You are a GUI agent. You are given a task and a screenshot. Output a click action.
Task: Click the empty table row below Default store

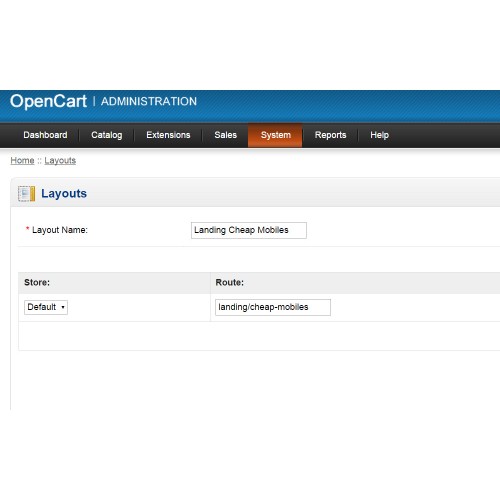(259, 336)
